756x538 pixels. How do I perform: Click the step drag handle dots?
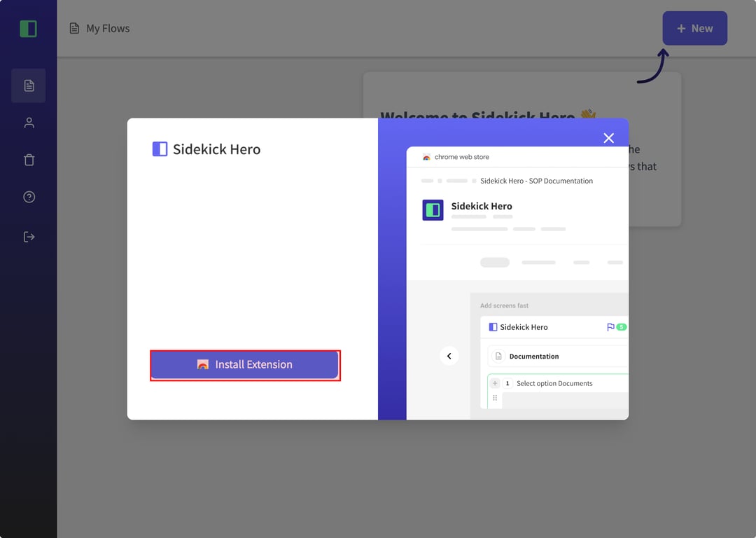coord(495,398)
